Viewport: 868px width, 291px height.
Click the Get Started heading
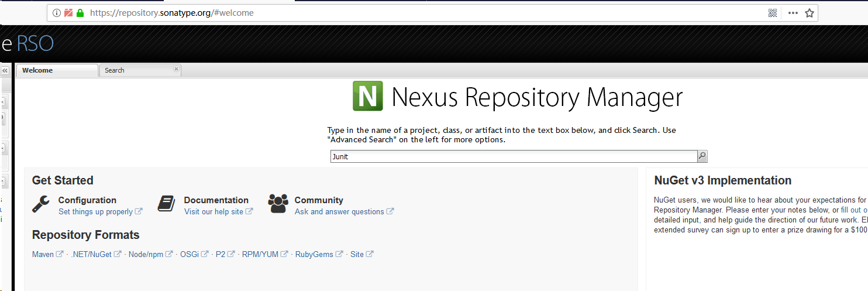pos(63,180)
